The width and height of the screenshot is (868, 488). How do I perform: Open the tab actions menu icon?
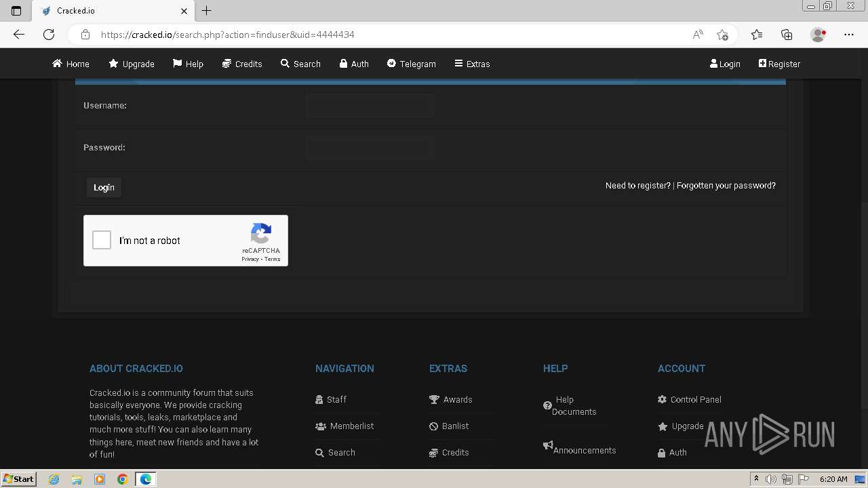coord(16,11)
